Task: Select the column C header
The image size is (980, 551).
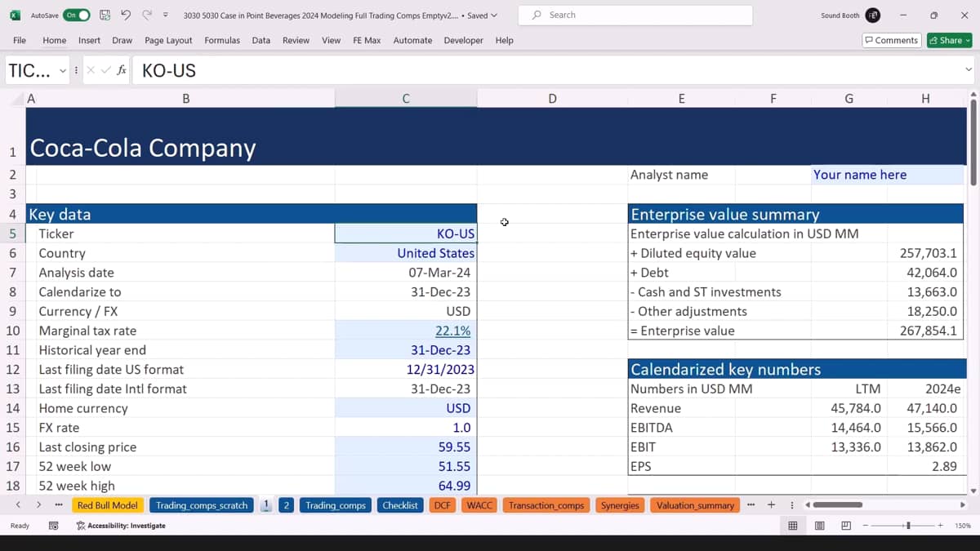Action: pyautogui.click(x=406, y=99)
